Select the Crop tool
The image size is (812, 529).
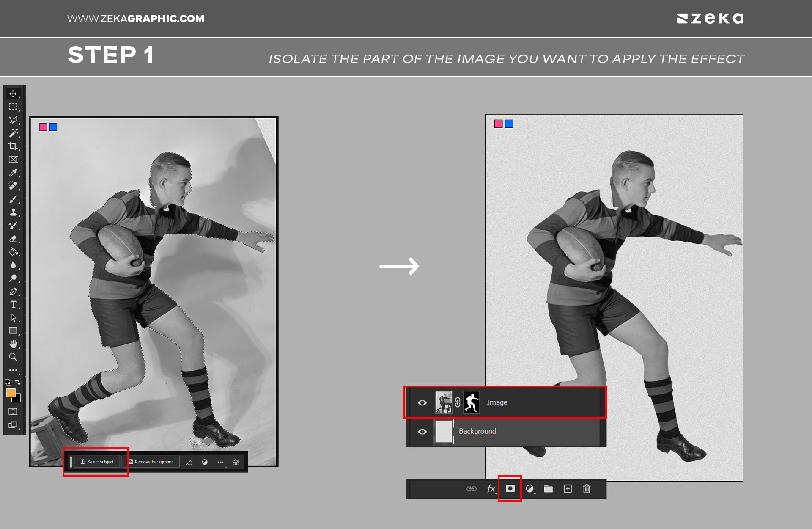click(13, 146)
